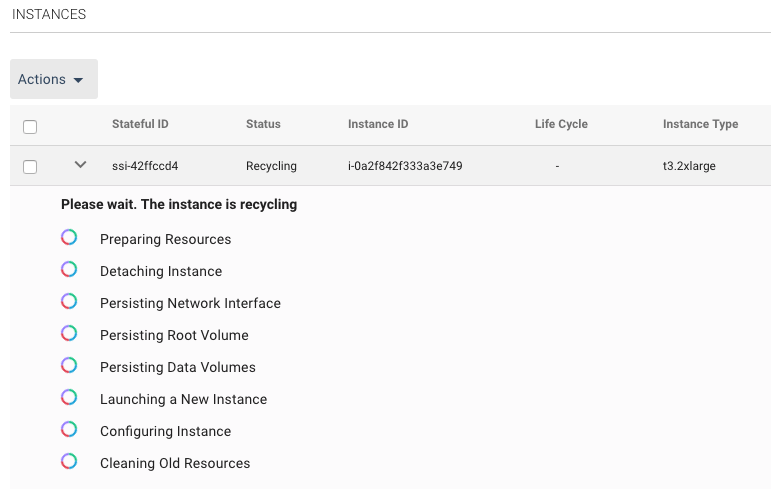
Task: Click the Instance ID column header
Action: 378,124
